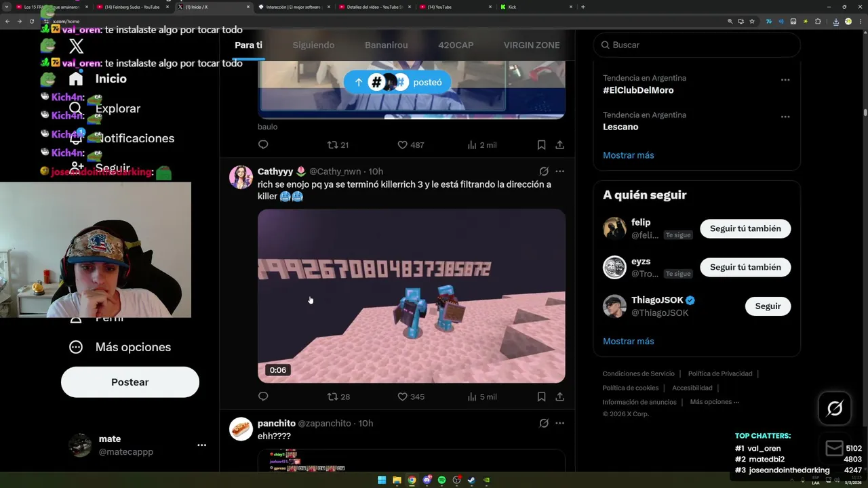The image size is (868, 488).
Task: Click the Buscar search field
Action: 696,45
